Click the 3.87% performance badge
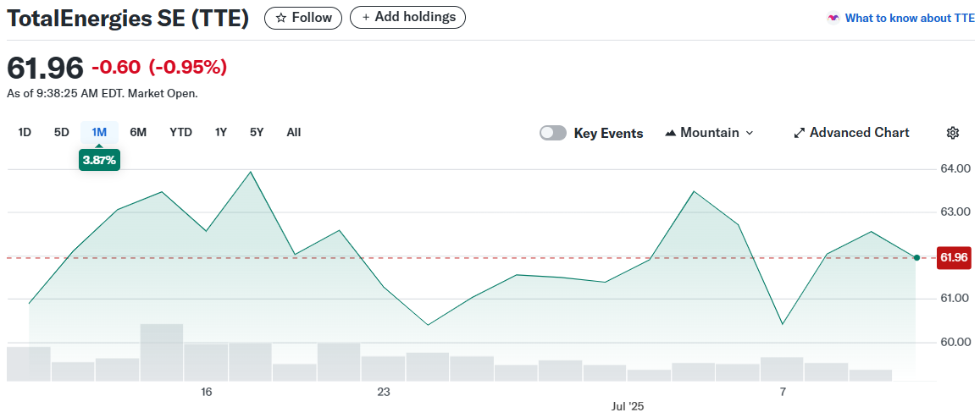The image size is (980, 418). click(99, 160)
